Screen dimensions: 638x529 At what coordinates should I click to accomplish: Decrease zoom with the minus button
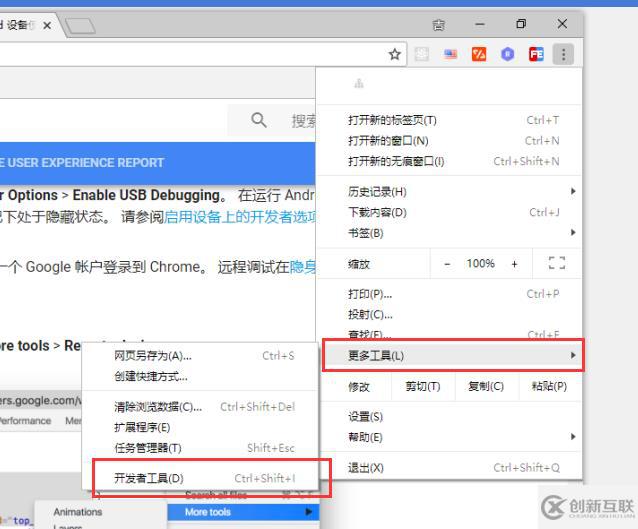[x=447, y=264]
